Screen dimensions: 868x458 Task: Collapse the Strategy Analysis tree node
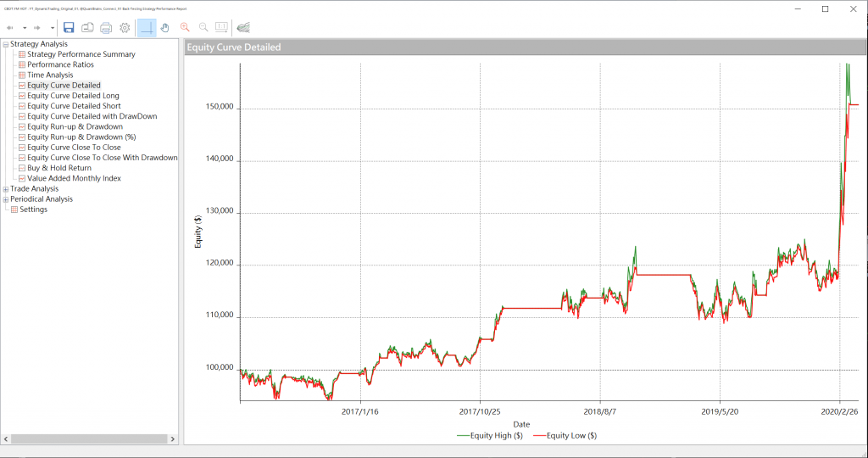coord(6,44)
